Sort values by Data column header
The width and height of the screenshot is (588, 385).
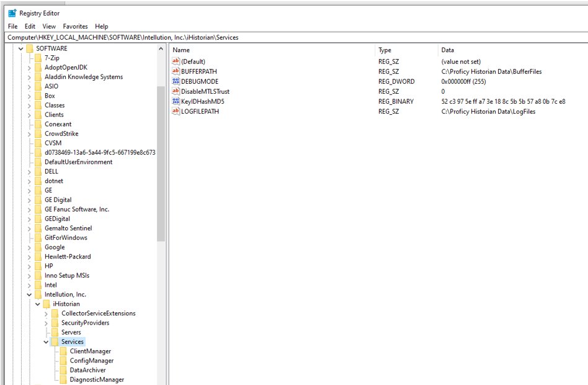[x=512, y=50]
